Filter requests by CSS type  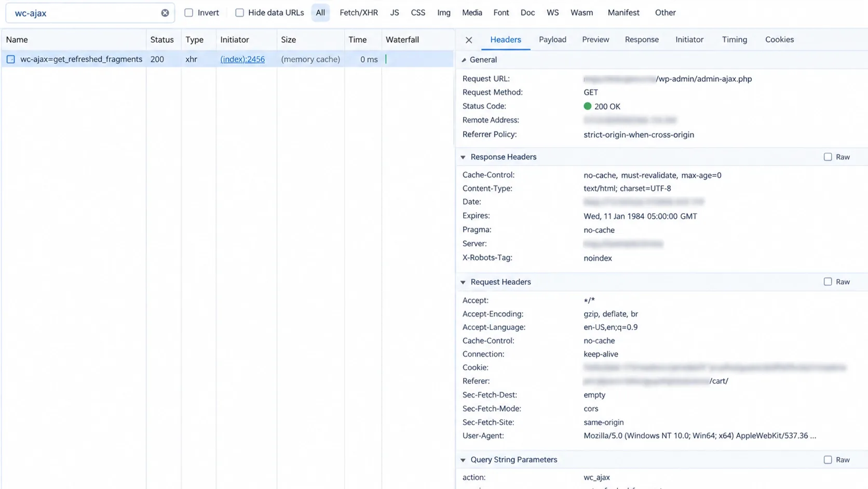tap(418, 12)
